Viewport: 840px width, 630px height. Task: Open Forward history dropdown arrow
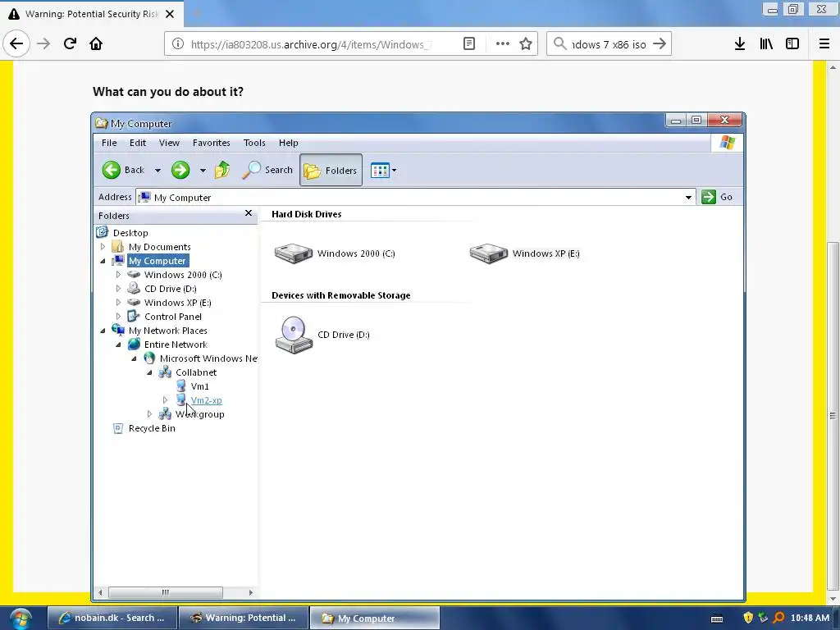pyautogui.click(x=203, y=171)
